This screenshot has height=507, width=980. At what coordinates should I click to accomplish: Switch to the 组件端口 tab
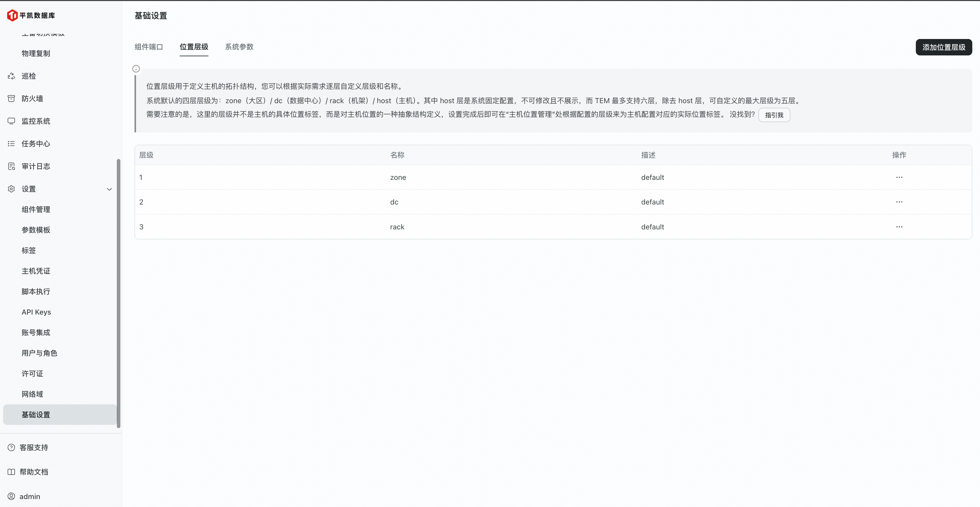point(149,47)
